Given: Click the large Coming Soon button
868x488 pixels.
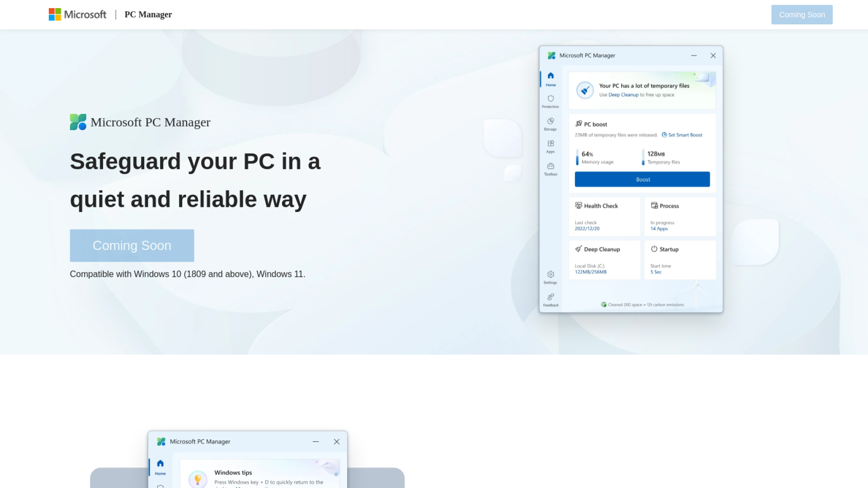Looking at the screenshot, I should 132,245.
